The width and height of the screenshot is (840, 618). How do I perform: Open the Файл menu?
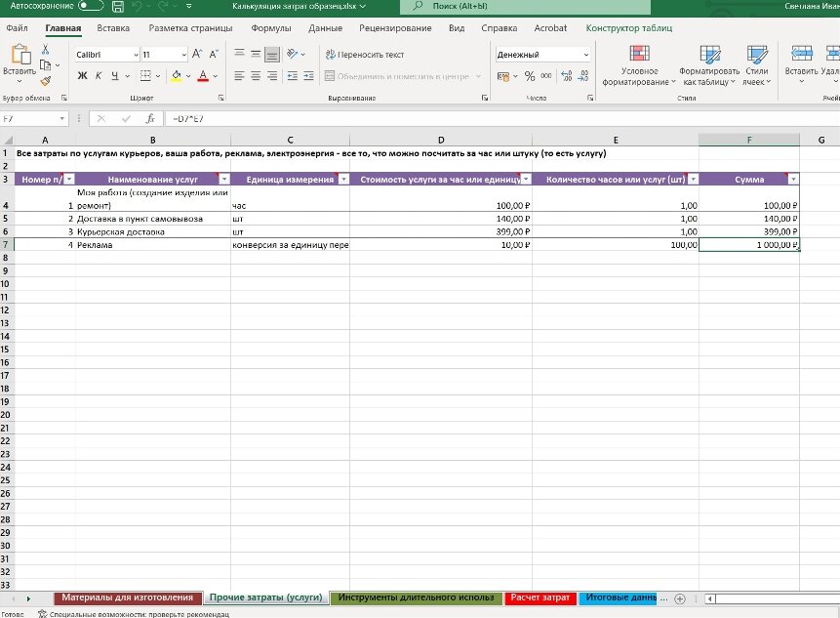pos(18,28)
